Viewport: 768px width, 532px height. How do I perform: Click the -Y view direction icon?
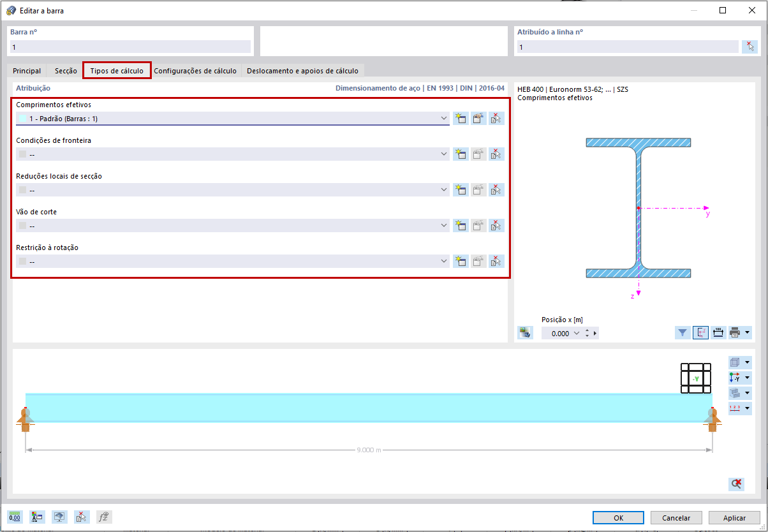pyautogui.click(x=735, y=378)
